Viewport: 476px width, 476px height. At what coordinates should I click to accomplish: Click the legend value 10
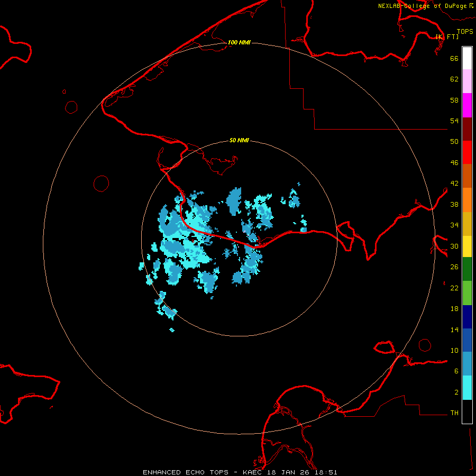pyautogui.click(x=454, y=350)
